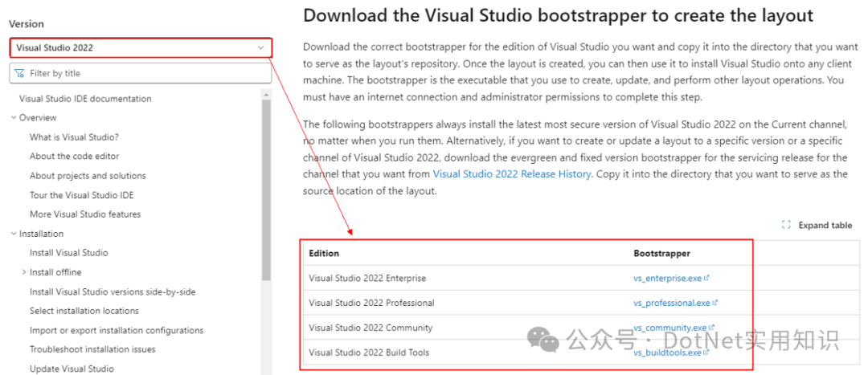
Task: Click the page heading about the bootstrapper
Action: [558, 15]
